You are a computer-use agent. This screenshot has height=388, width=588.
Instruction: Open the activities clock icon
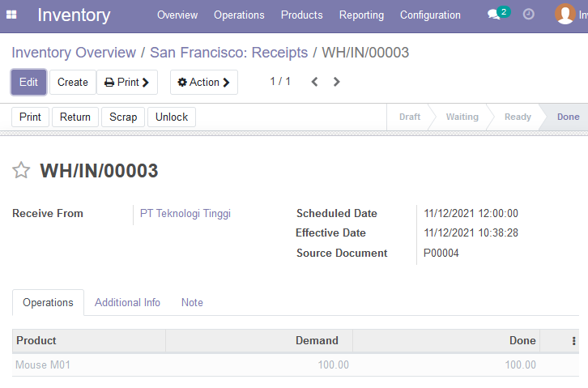[528, 15]
